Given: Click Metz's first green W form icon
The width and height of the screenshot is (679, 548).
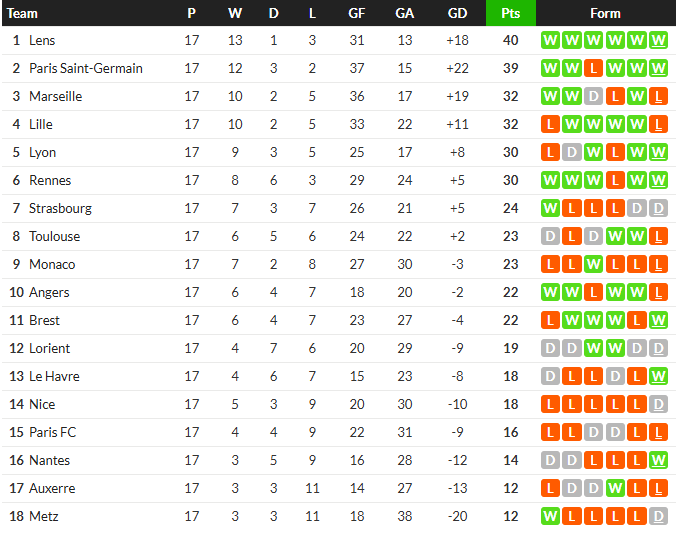Looking at the screenshot, I should pyautogui.click(x=550, y=516).
